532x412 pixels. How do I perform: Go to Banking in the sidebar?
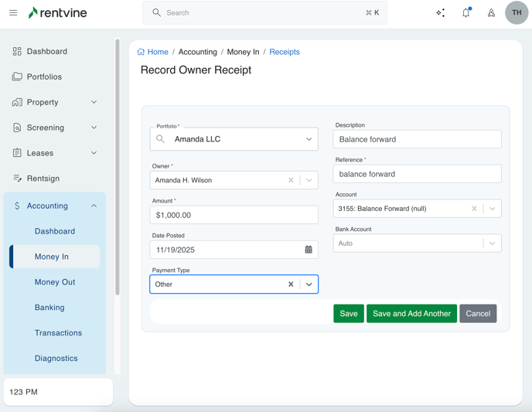coord(49,308)
